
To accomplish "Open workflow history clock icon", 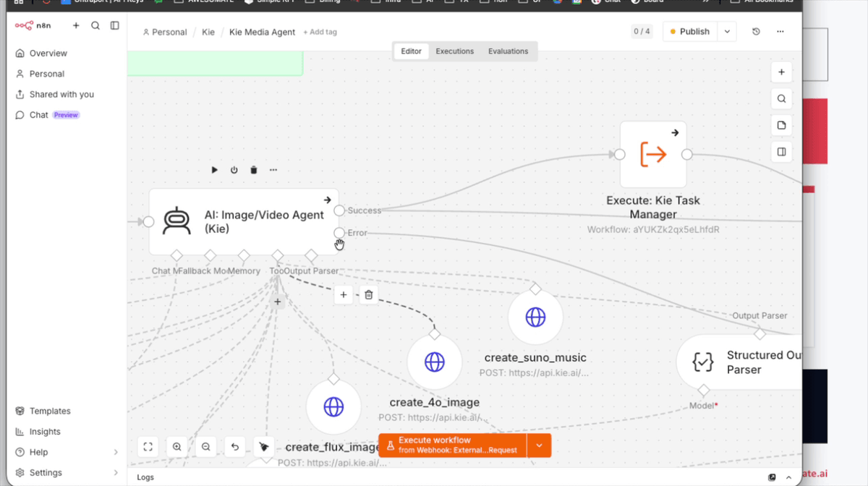I will click(x=756, y=31).
